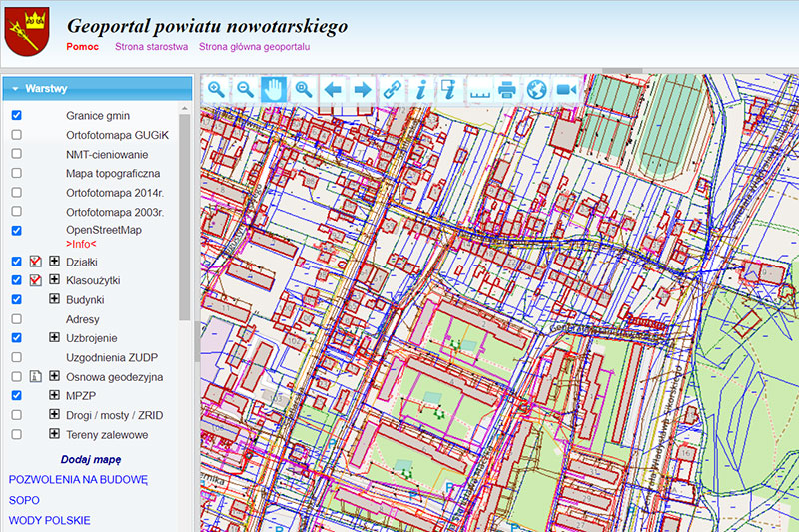
Task: Open the print map tool
Action: tap(507, 90)
